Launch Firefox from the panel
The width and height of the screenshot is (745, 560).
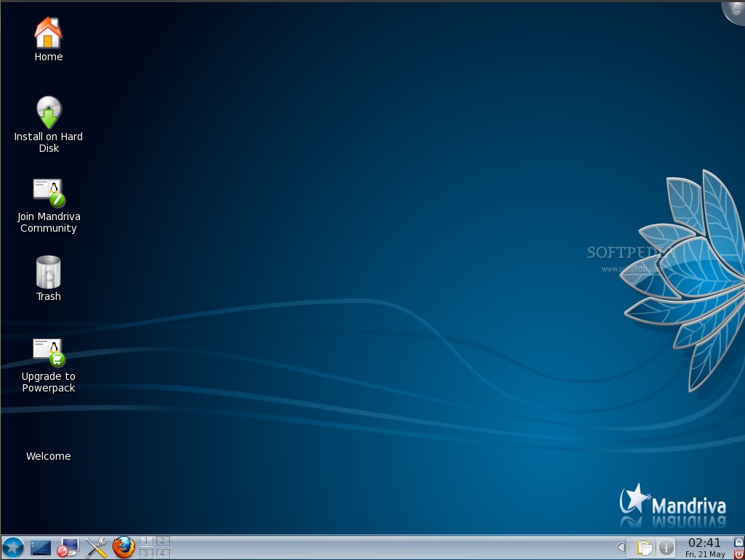pos(124,548)
